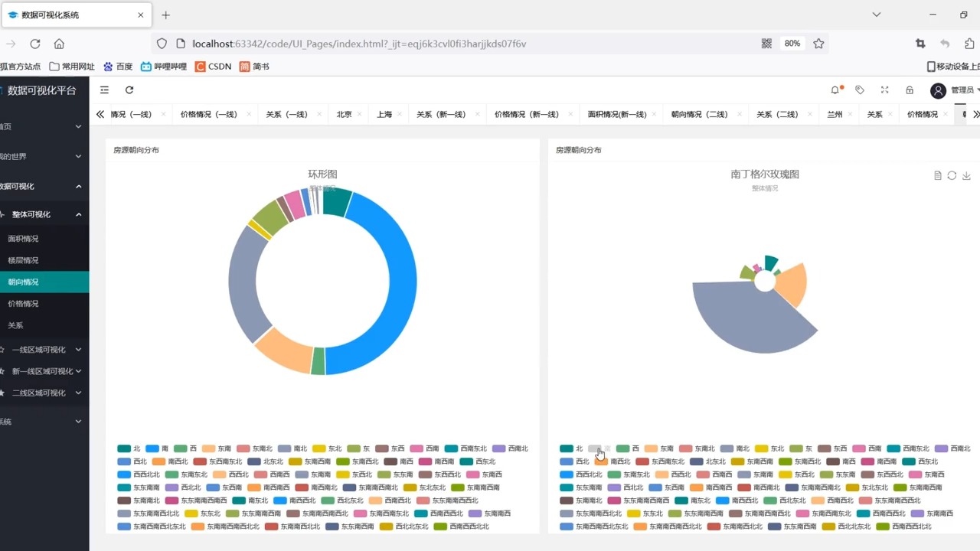Open a new browser tab

pos(165,15)
